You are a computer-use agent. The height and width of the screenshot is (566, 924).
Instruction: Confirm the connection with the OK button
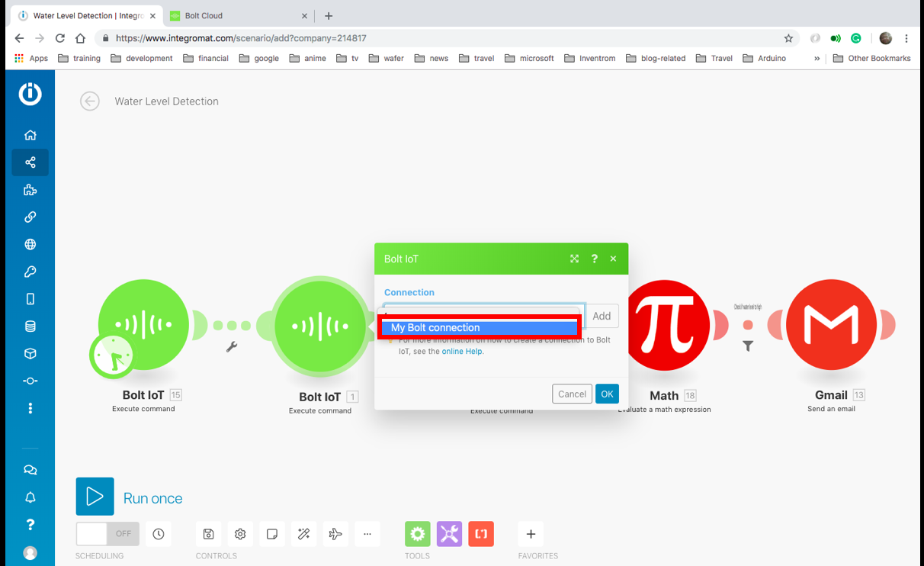(607, 394)
